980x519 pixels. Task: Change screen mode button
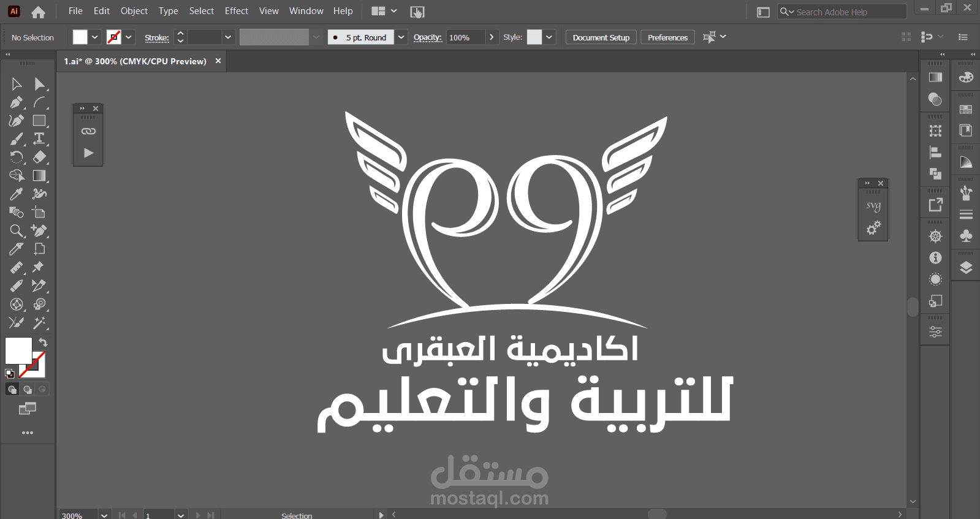coord(28,409)
